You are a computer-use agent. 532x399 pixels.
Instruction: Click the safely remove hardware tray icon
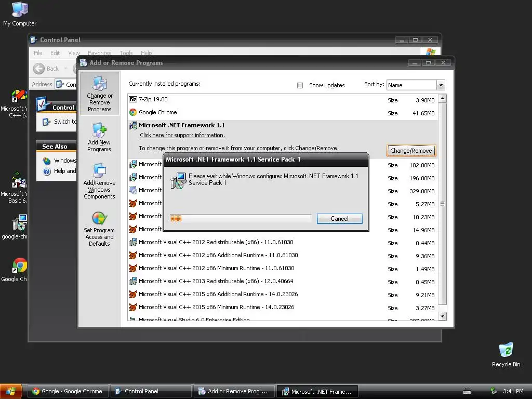494,391
